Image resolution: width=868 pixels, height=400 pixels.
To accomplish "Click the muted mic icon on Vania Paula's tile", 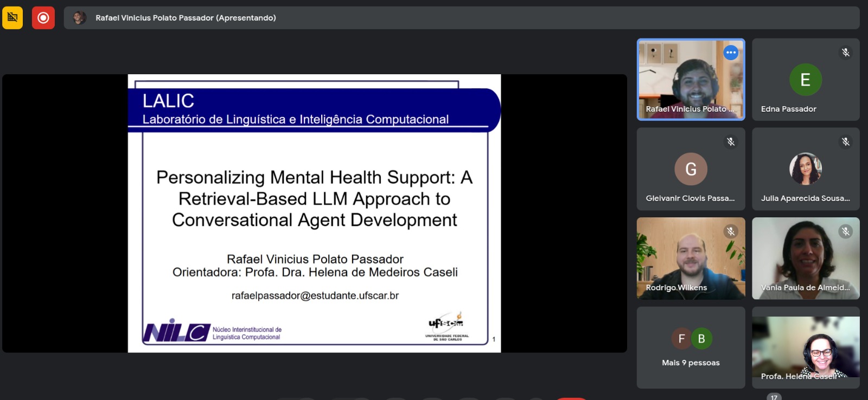I will pyautogui.click(x=845, y=231).
